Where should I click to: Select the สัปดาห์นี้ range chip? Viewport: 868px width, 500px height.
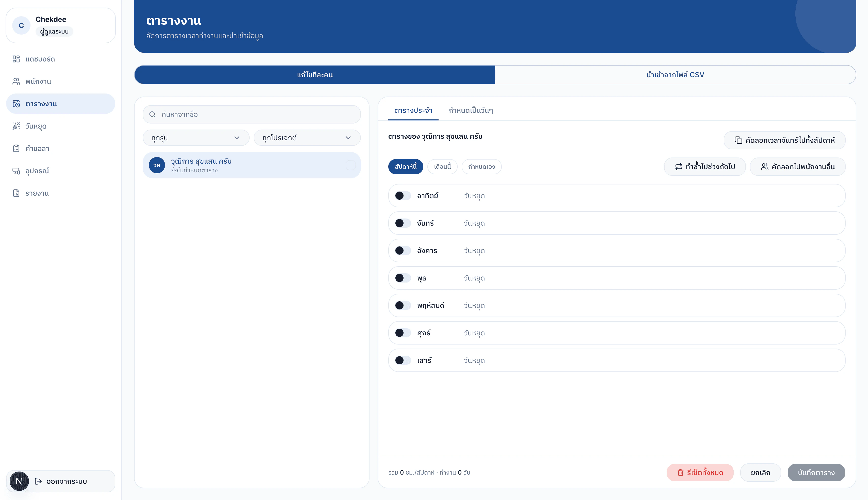[406, 167]
